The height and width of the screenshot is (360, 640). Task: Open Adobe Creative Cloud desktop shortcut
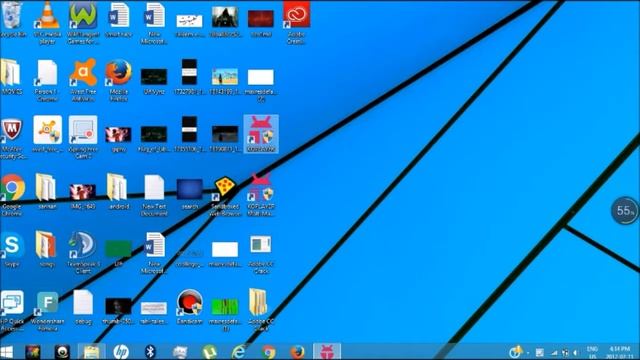[x=297, y=21]
